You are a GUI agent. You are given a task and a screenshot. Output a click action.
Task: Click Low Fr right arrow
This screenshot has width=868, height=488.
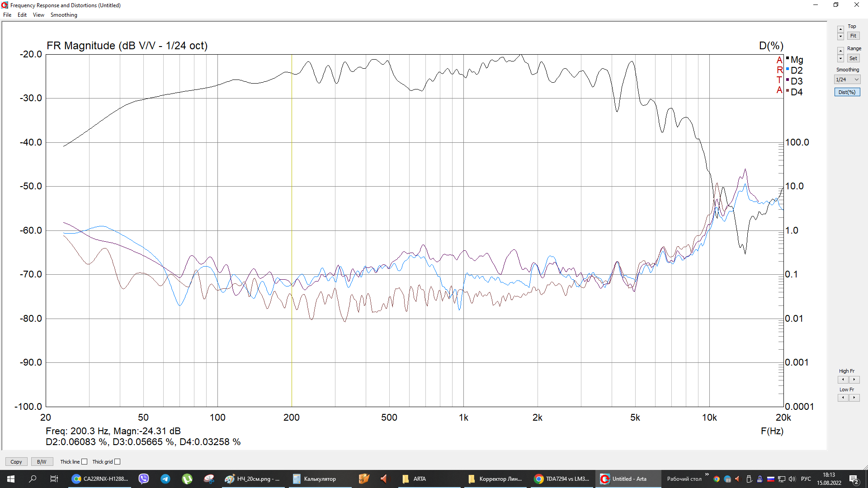(x=854, y=398)
